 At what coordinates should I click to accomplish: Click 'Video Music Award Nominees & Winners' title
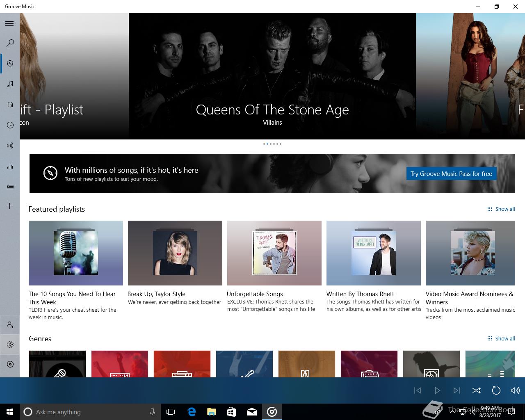point(470,298)
